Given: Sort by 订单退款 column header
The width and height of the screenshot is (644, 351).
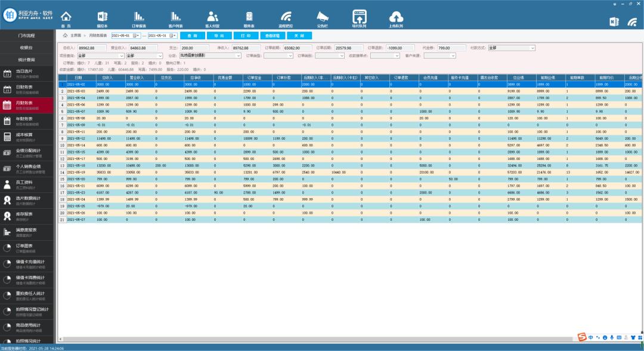Looking at the screenshot, I should (401, 78).
